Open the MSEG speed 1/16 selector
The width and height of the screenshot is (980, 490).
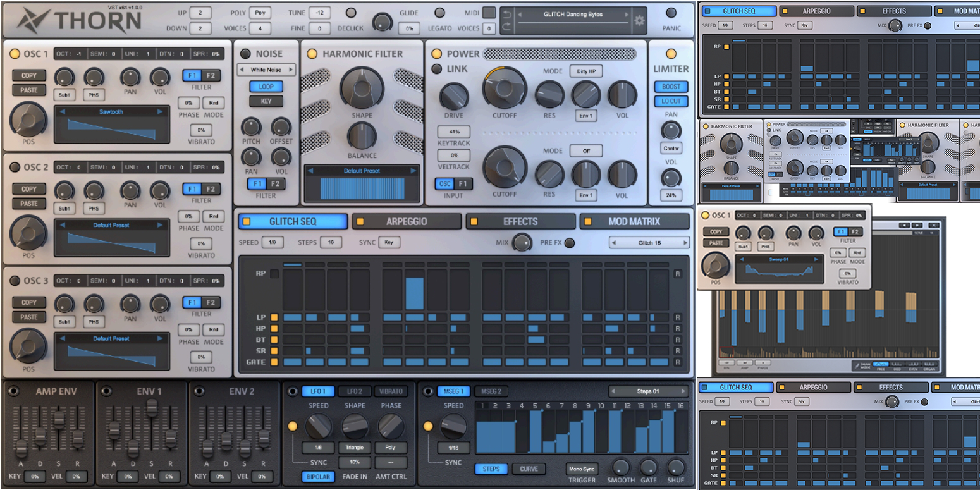pos(453,448)
